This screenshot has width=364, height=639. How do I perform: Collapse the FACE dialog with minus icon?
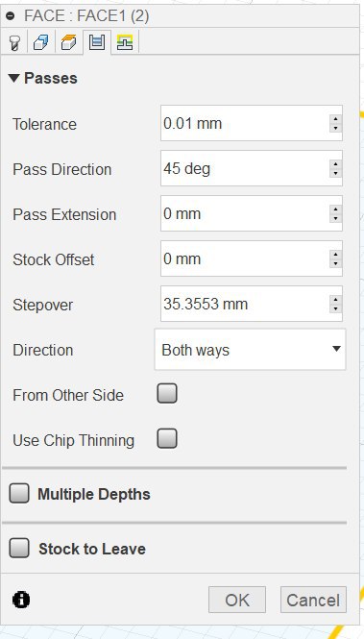point(11,16)
